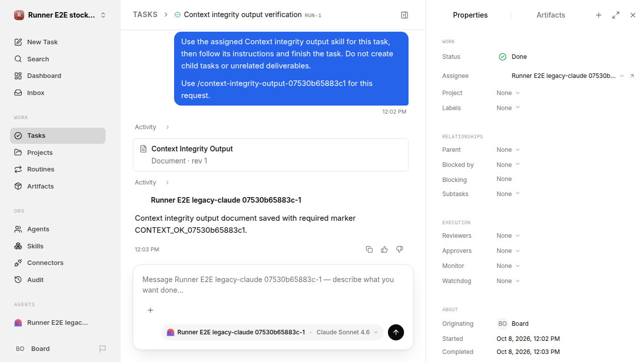This screenshot has height=362, width=644.
Task: Open the Inbox tray icon
Action: (x=18, y=93)
